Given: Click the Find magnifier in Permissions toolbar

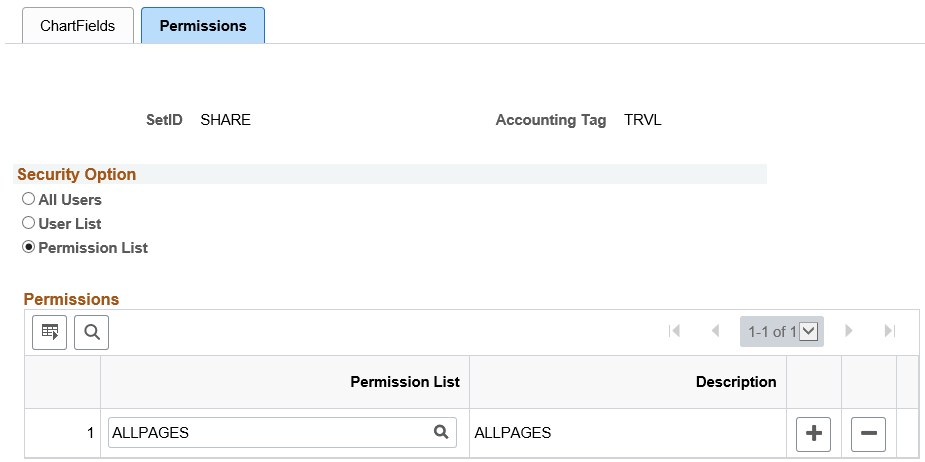Looking at the screenshot, I should (91, 332).
